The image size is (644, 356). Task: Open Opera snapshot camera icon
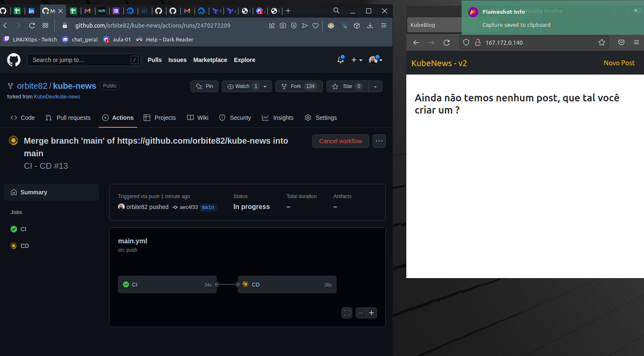point(283,26)
